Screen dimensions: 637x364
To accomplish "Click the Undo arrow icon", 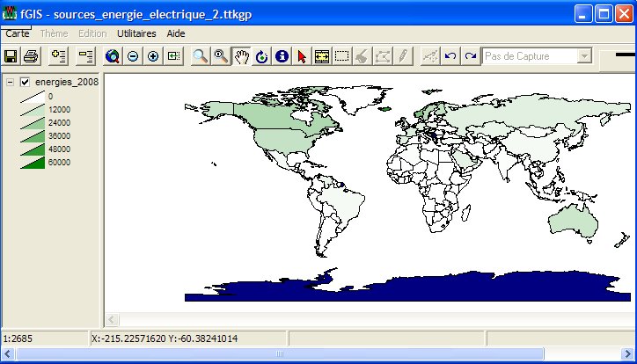I will (x=450, y=56).
